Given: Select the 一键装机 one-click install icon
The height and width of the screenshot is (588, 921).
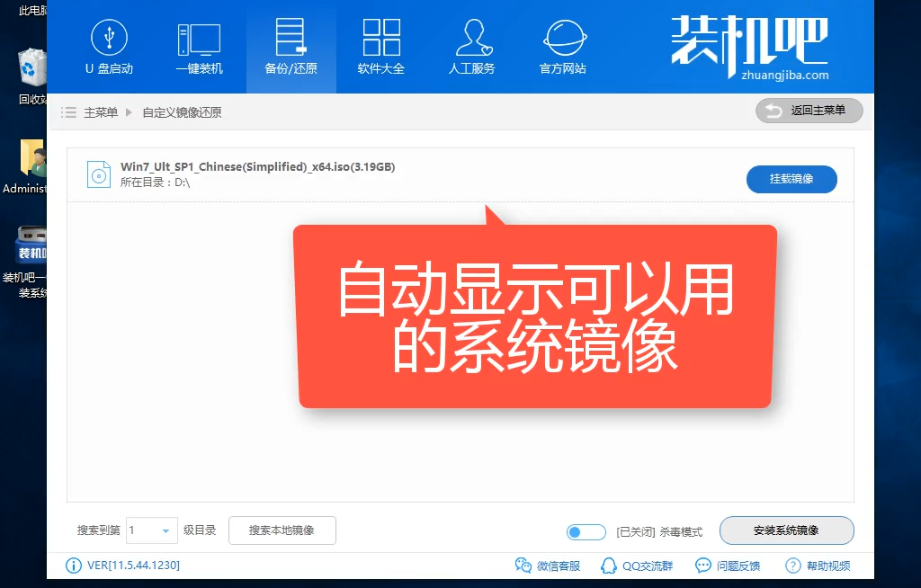Looking at the screenshot, I should 199,38.
